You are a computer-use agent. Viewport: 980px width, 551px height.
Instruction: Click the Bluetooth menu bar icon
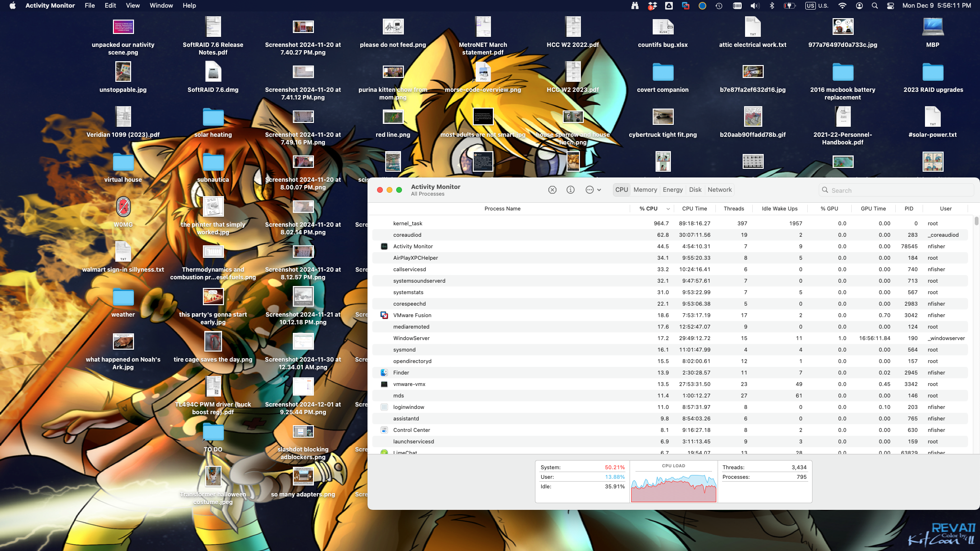[772, 6]
